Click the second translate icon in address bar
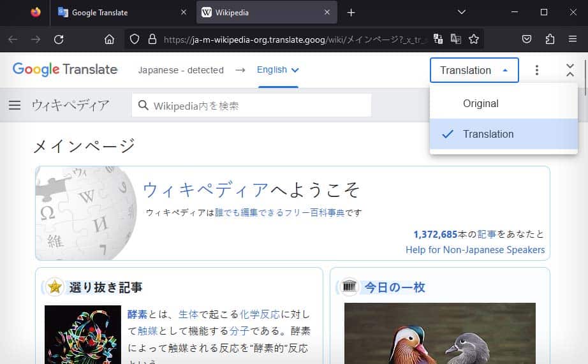The image size is (588, 364). click(456, 39)
